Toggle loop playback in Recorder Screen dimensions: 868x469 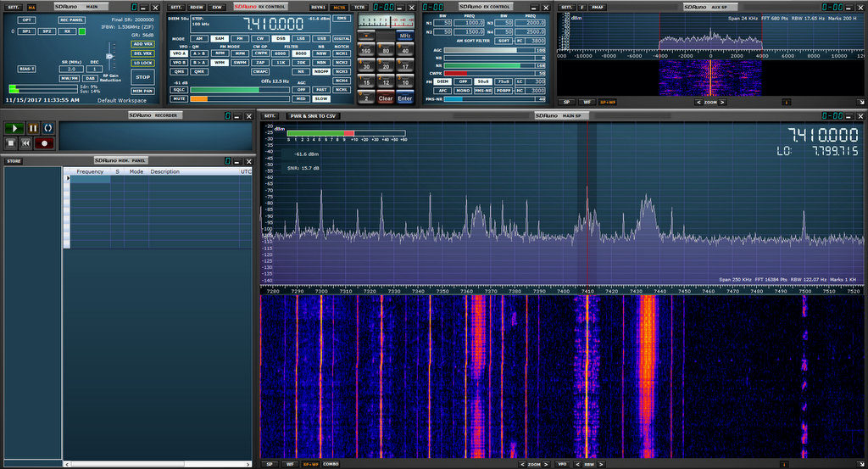(x=48, y=128)
